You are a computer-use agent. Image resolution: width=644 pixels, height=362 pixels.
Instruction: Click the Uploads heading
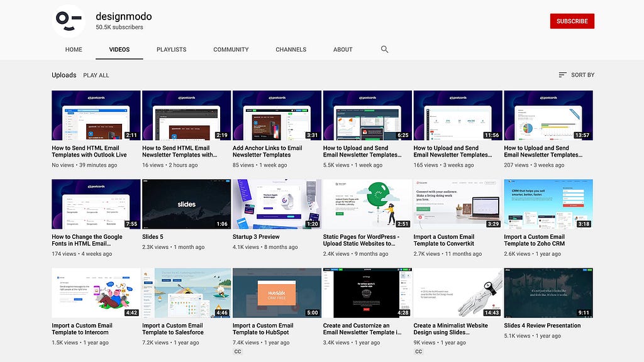point(64,75)
